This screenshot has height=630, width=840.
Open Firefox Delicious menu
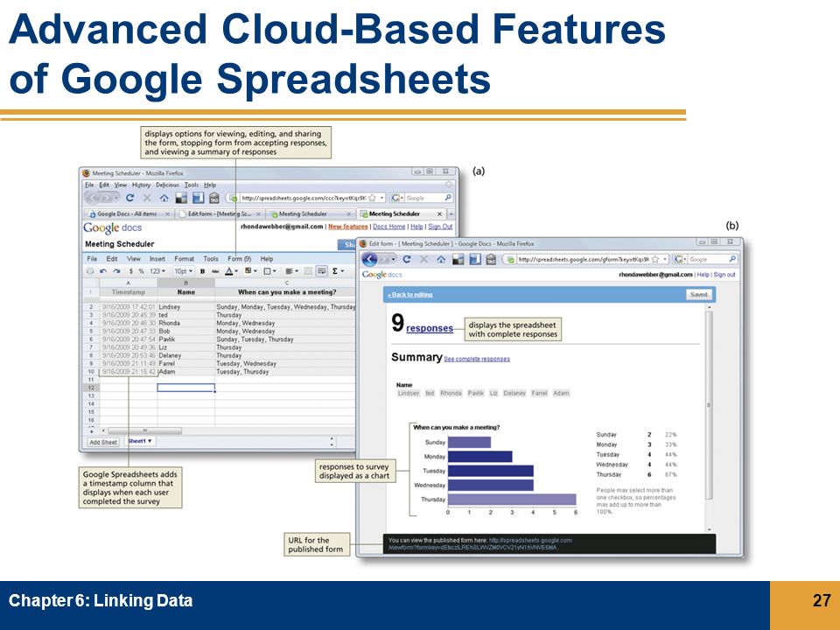(x=168, y=185)
